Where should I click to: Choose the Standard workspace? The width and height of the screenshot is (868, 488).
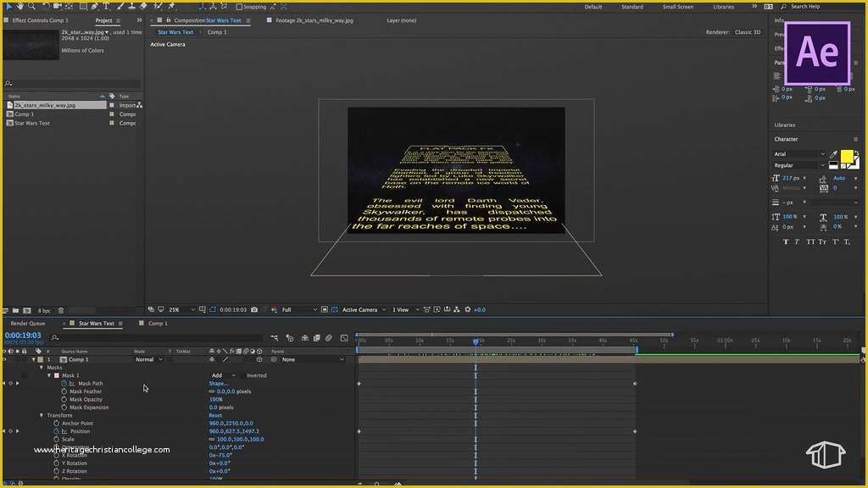click(632, 7)
